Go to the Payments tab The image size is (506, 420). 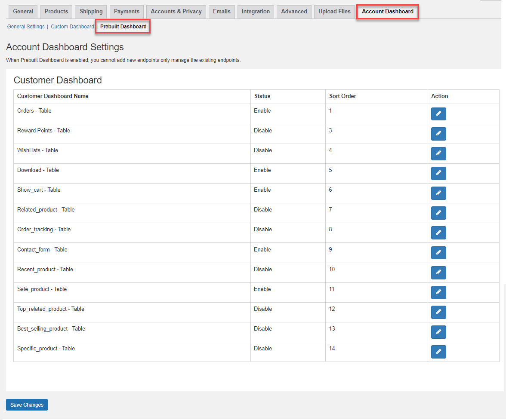126,12
